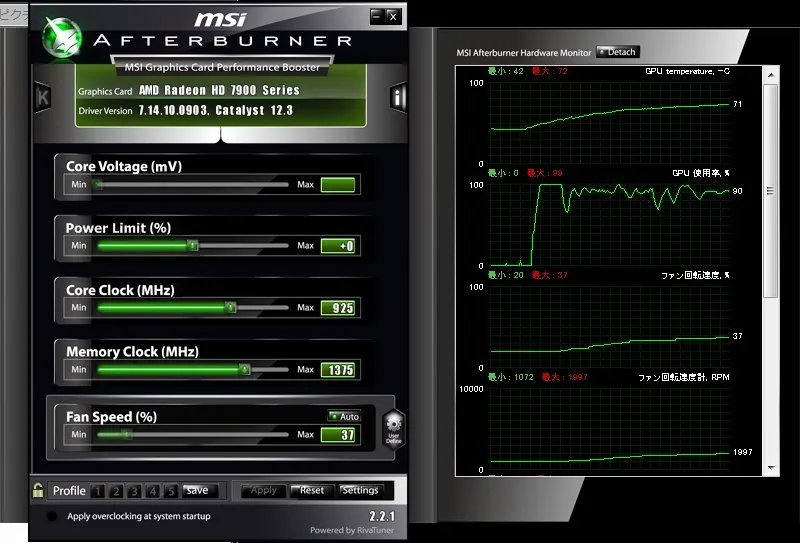Viewport: 800px width, 543px height.
Task: Toggle Auto fan speed control
Action: click(x=344, y=416)
